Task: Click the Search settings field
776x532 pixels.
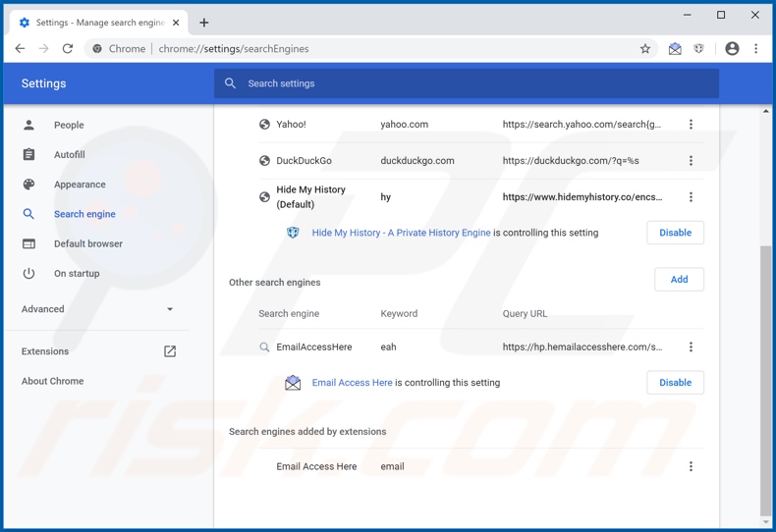Action: (467, 83)
